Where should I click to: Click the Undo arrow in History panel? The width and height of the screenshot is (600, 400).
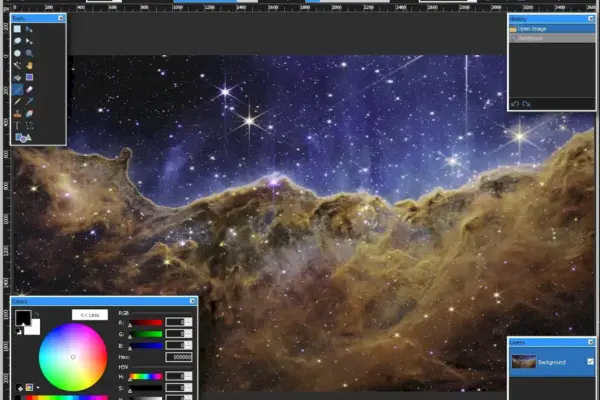click(x=515, y=104)
